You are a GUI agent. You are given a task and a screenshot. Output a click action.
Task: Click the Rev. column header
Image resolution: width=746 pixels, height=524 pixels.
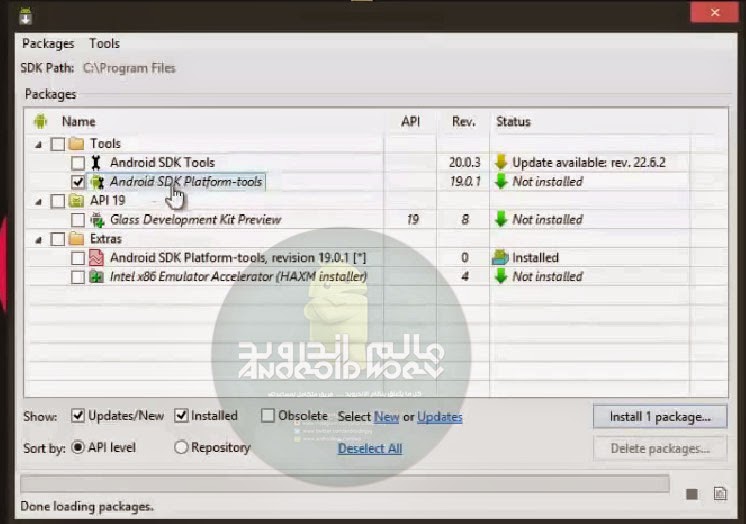pos(463,122)
